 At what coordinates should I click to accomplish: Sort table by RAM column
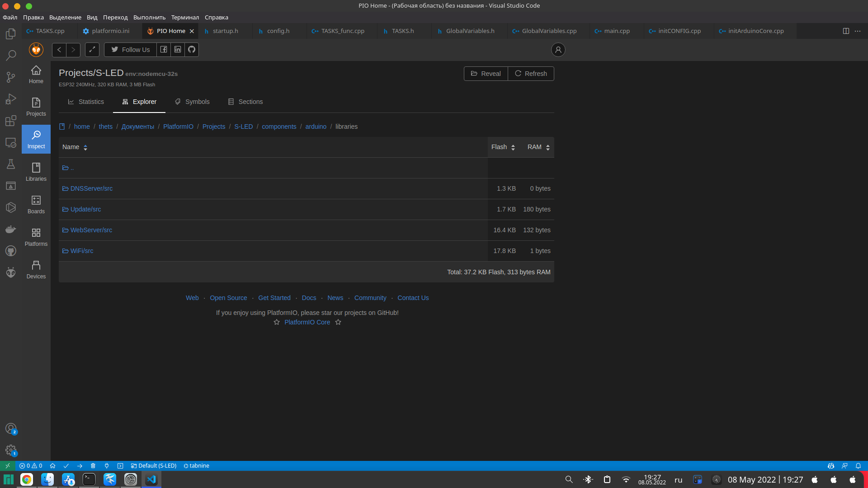tap(538, 147)
